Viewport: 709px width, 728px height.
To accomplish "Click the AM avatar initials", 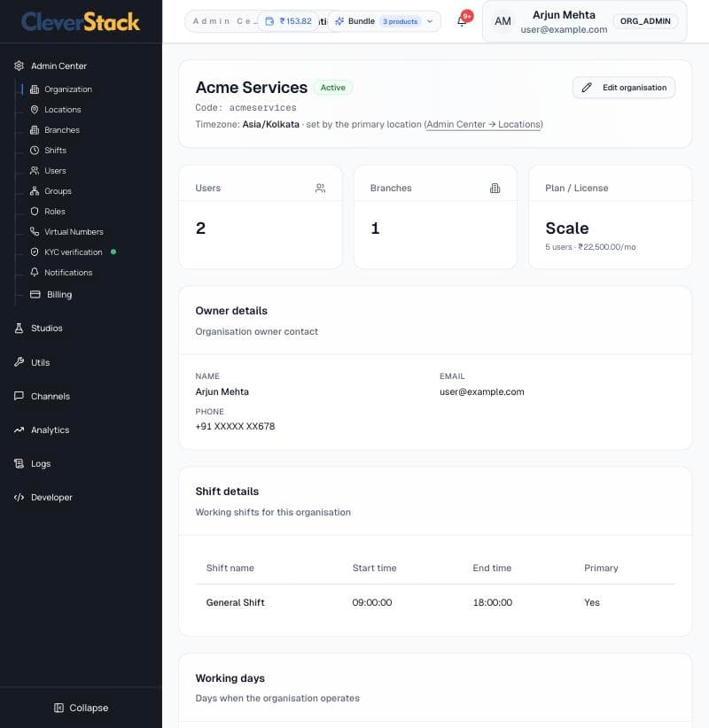I will tap(503, 21).
